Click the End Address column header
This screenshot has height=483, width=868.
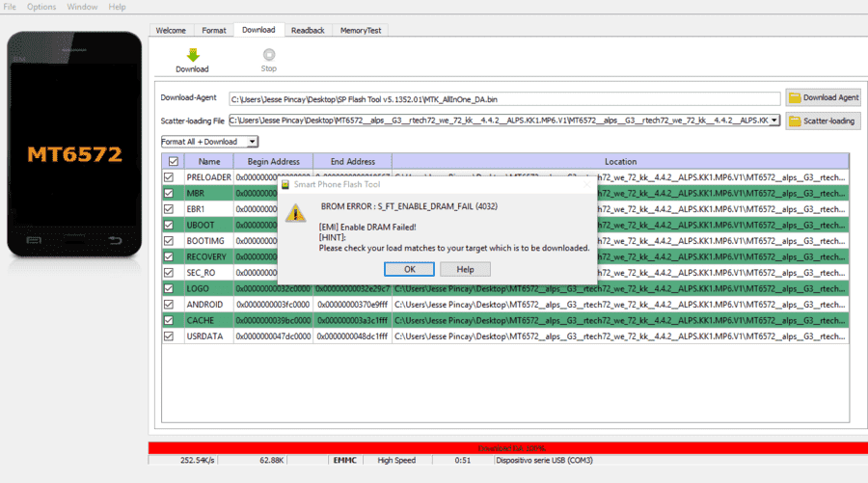(353, 162)
